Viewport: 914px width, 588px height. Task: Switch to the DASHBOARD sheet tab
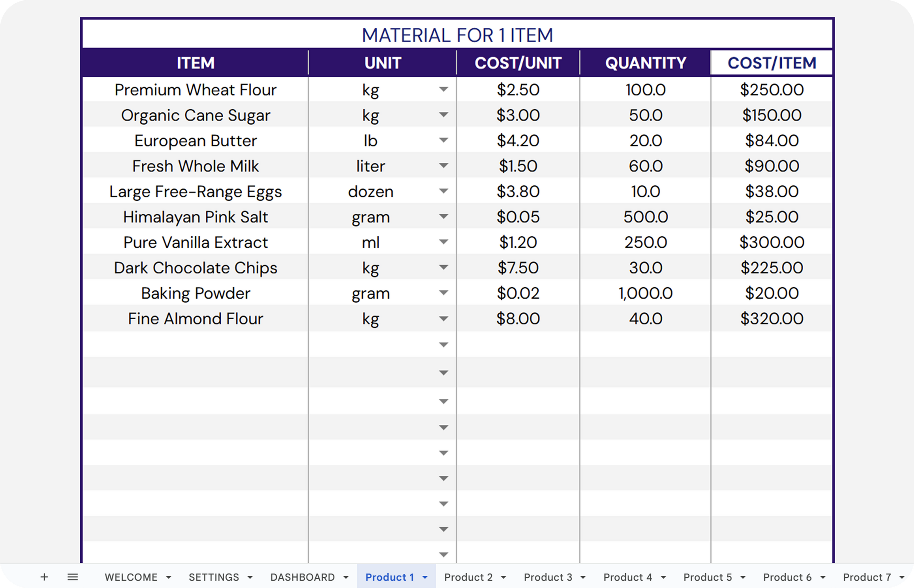point(302,577)
